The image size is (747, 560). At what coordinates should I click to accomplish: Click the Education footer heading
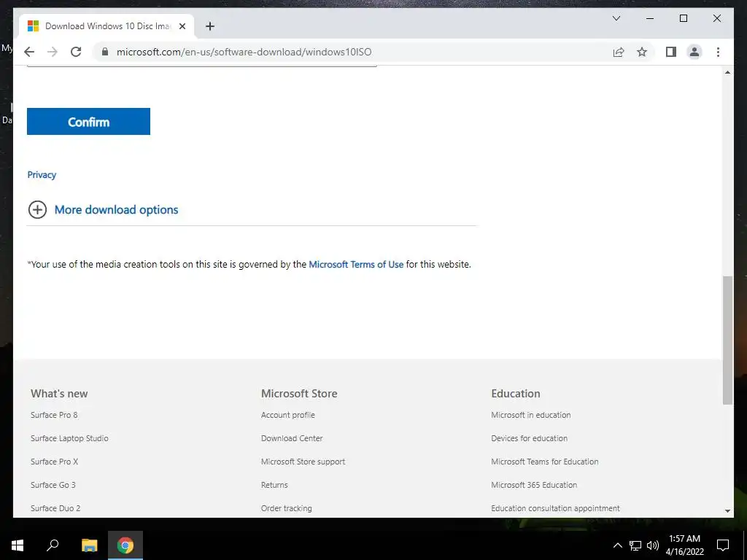(516, 393)
